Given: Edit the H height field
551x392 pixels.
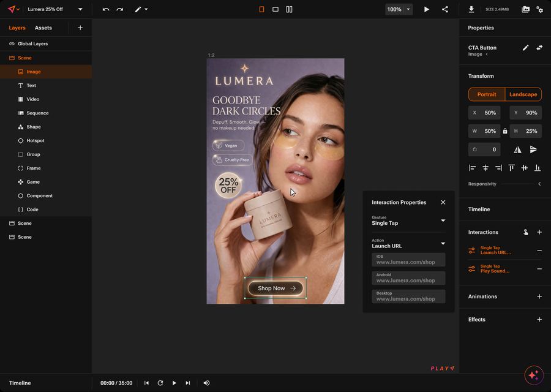Looking at the screenshot, I should [526, 131].
